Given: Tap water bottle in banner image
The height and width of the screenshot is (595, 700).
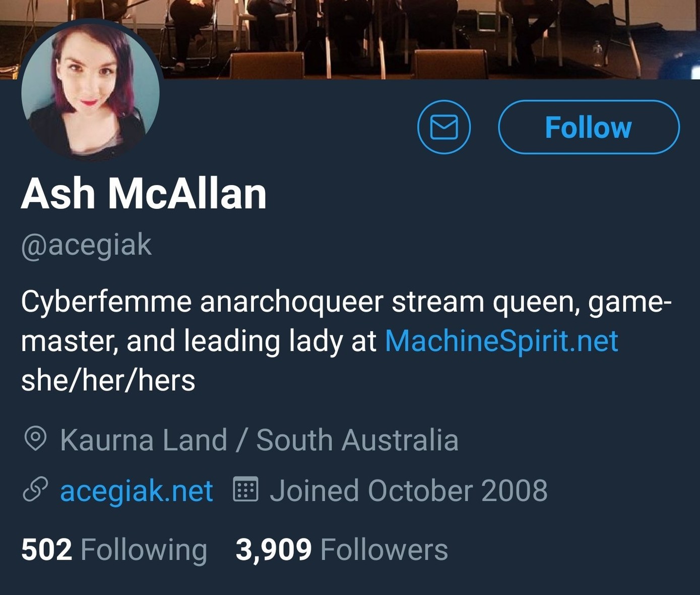Looking at the screenshot, I should click(x=598, y=54).
